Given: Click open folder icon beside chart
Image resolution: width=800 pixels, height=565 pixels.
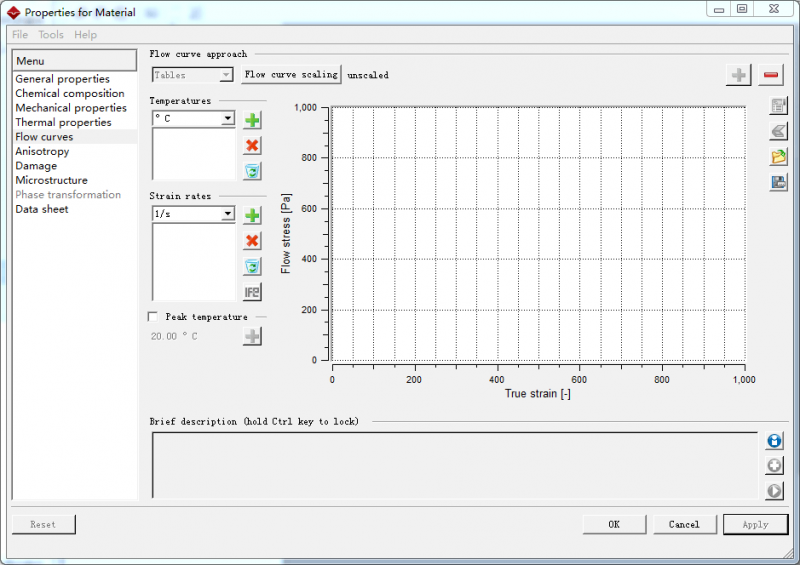Looking at the screenshot, I should click(779, 157).
